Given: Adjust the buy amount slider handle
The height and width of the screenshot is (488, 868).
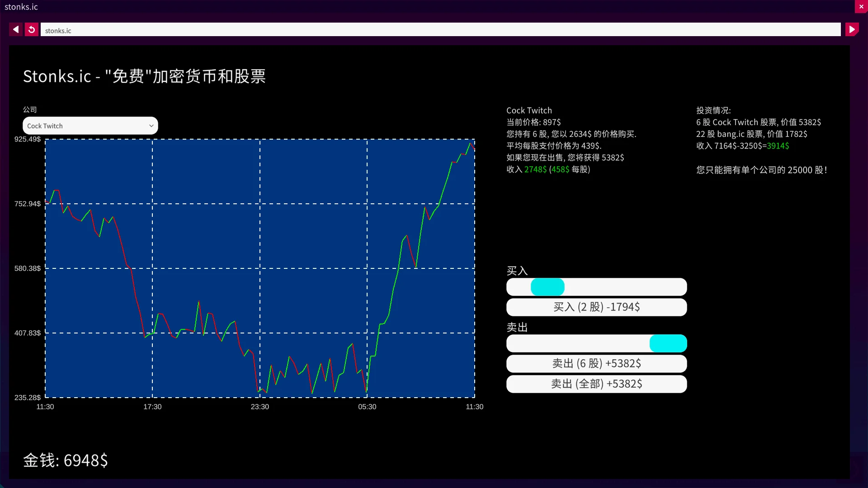Looking at the screenshot, I should [x=547, y=287].
